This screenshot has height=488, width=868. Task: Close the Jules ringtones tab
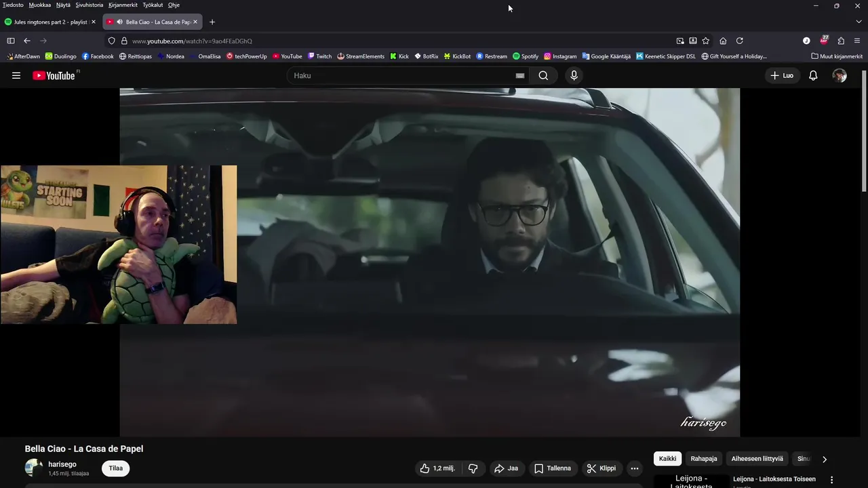(x=94, y=22)
